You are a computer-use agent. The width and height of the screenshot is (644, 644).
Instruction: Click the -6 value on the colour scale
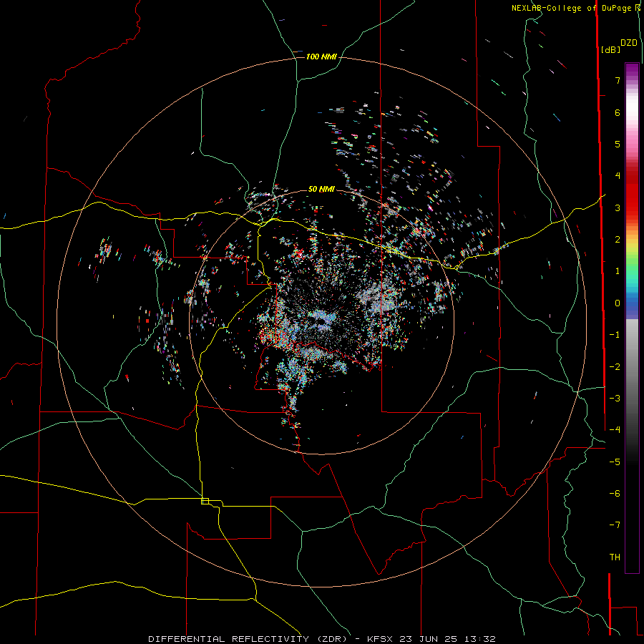coord(615,494)
